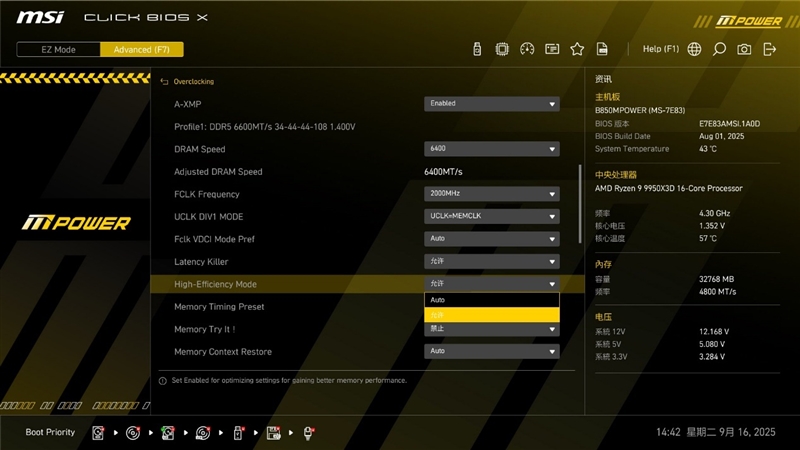Go back using the arrow beside Overclocking
Viewport: 800px width, 450px height.
(x=164, y=82)
